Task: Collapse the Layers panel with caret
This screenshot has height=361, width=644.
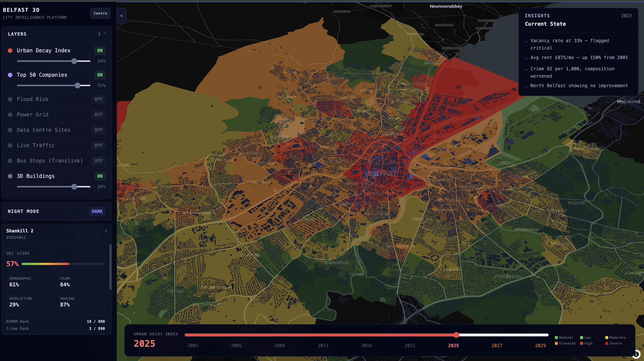Action: (105, 34)
